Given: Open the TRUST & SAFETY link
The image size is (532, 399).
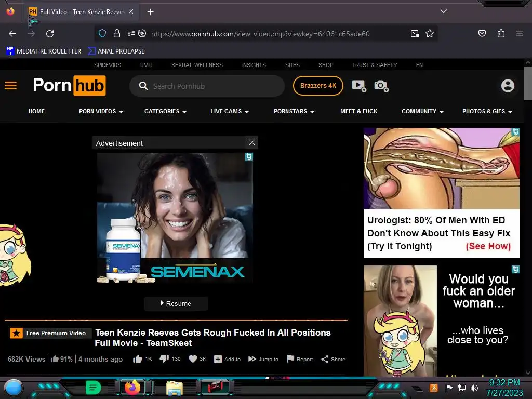Looking at the screenshot, I should pyautogui.click(x=375, y=65).
